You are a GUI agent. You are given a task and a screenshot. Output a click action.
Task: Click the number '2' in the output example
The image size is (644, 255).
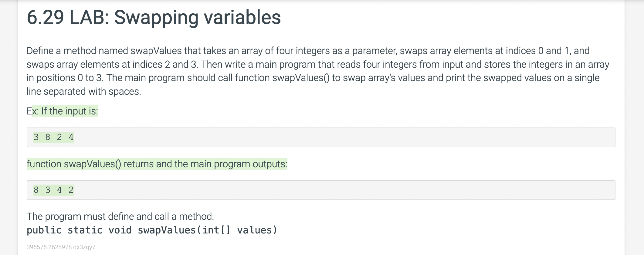click(x=71, y=190)
